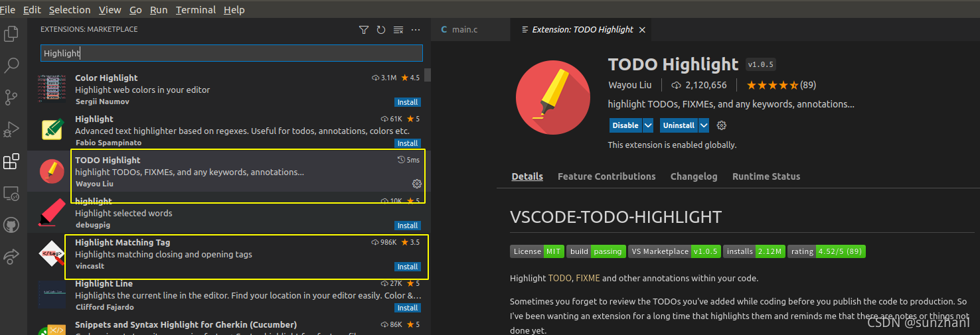Install the Color Highlight extension
Viewport: 980px width, 335px height.
tap(407, 102)
